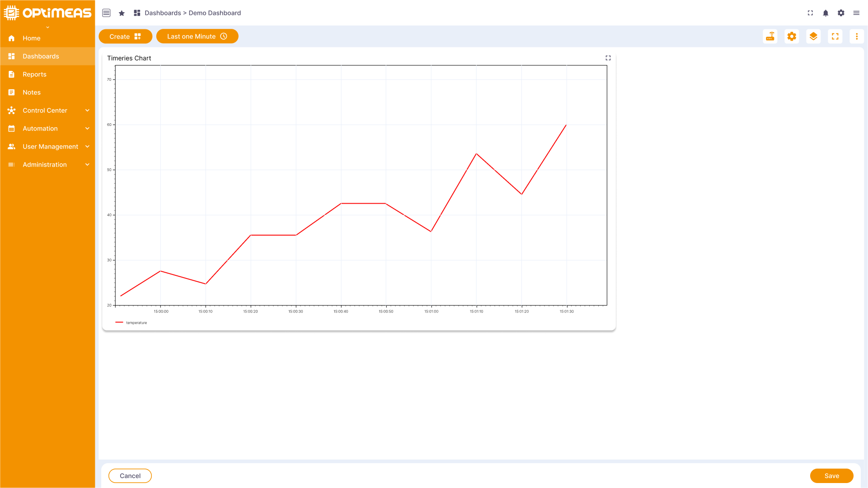Click the dashboards grid icon in breadcrumb
The image size is (868, 488).
(x=137, y=13)
